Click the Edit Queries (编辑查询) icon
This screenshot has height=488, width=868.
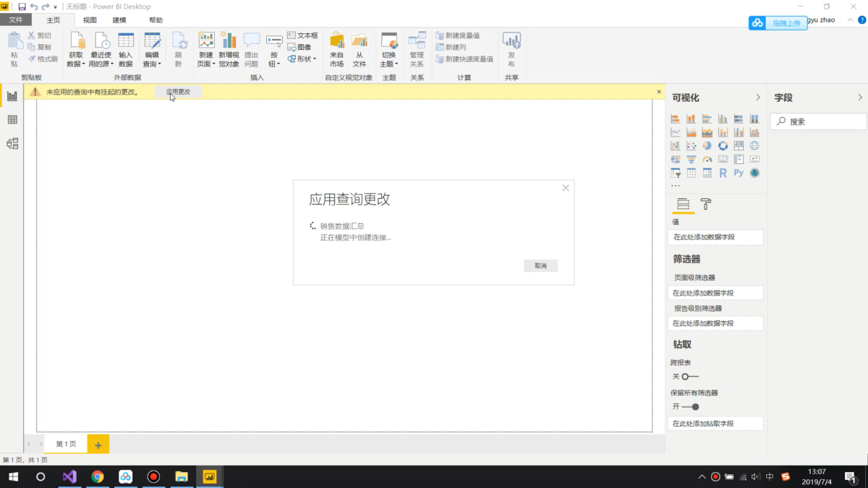click(152, 40)
